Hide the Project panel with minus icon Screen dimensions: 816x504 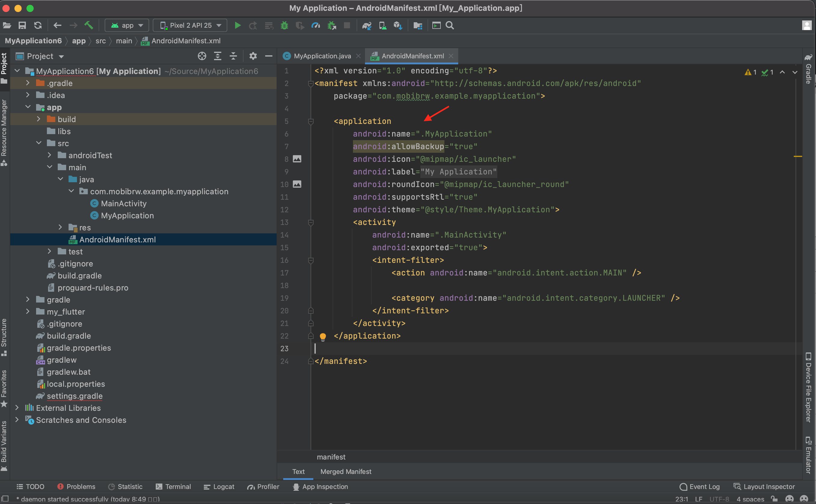click(269, 56)
